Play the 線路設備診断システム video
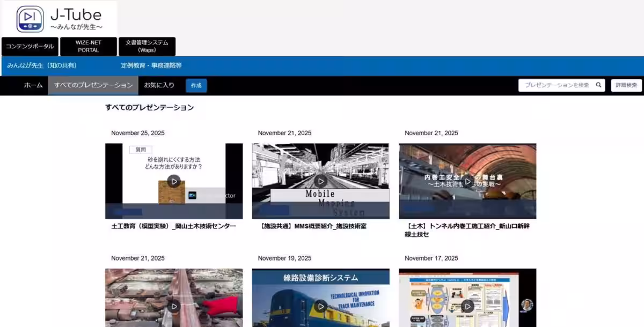This screenshot has width=644, height=327. 320,306
